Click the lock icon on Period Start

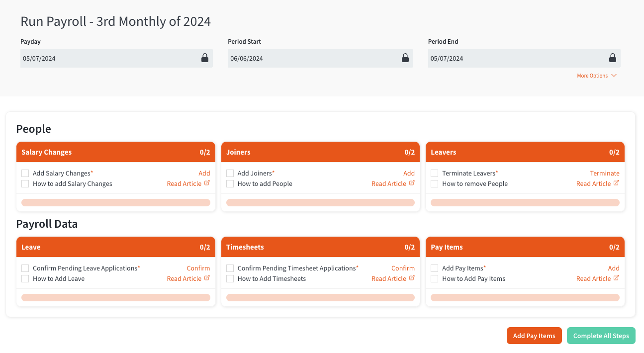[x=405, y=57]
